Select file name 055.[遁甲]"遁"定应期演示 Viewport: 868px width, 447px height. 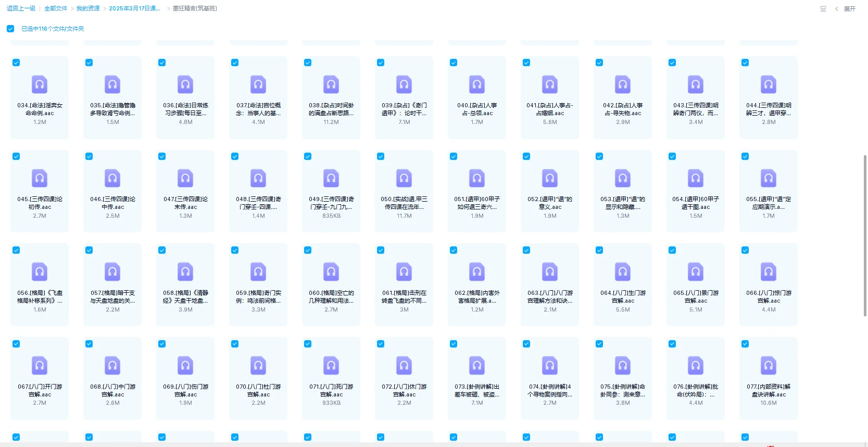click(x=769, y=203)
